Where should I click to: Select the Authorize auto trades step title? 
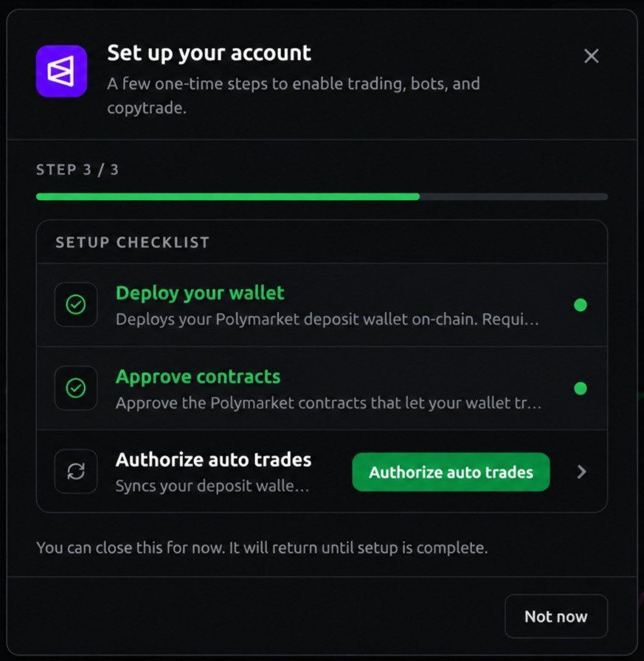213,460
